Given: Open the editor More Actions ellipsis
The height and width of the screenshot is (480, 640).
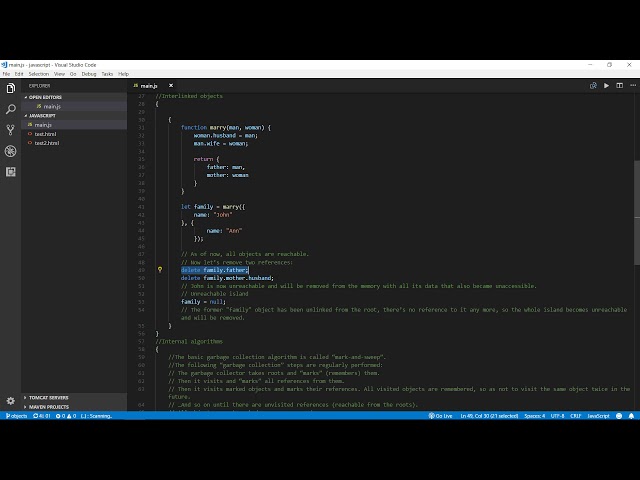Looking at the screenshot, I should point(633,86).
